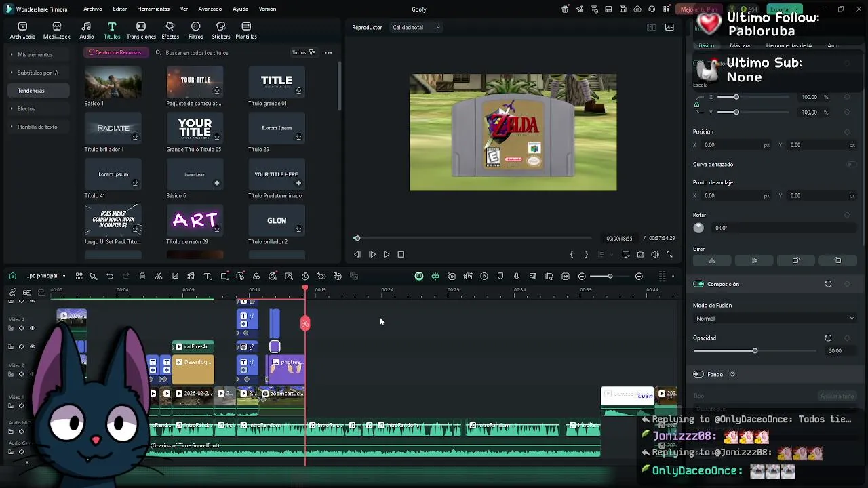Click the scissors split icon in timeline toolbar
Screen dimensions: 868x488
159,276
